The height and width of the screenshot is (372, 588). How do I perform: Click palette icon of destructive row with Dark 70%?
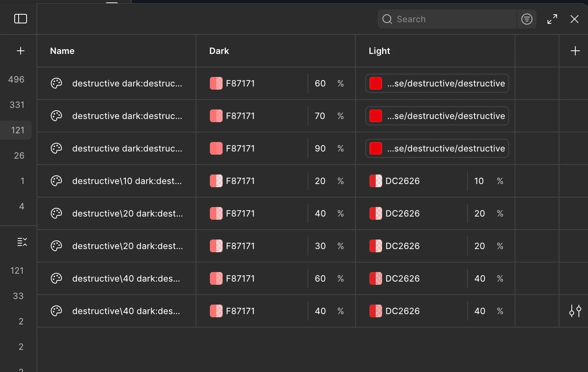tap(56, 116)
